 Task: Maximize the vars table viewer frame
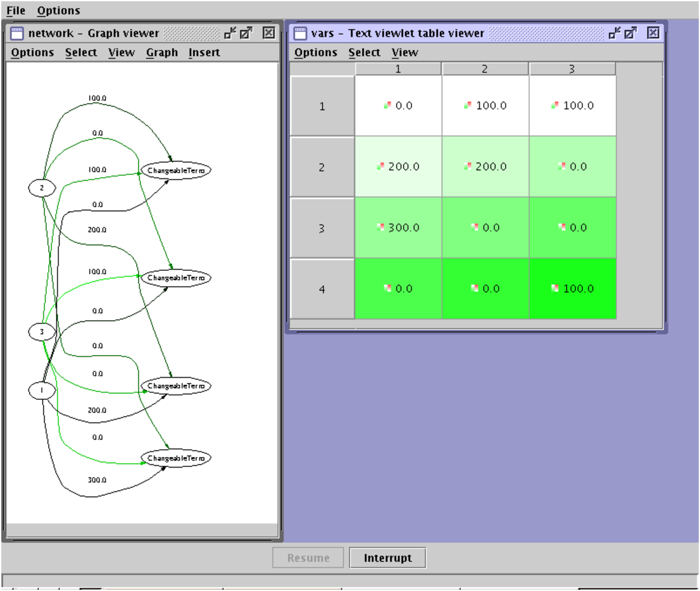(630, 33)
